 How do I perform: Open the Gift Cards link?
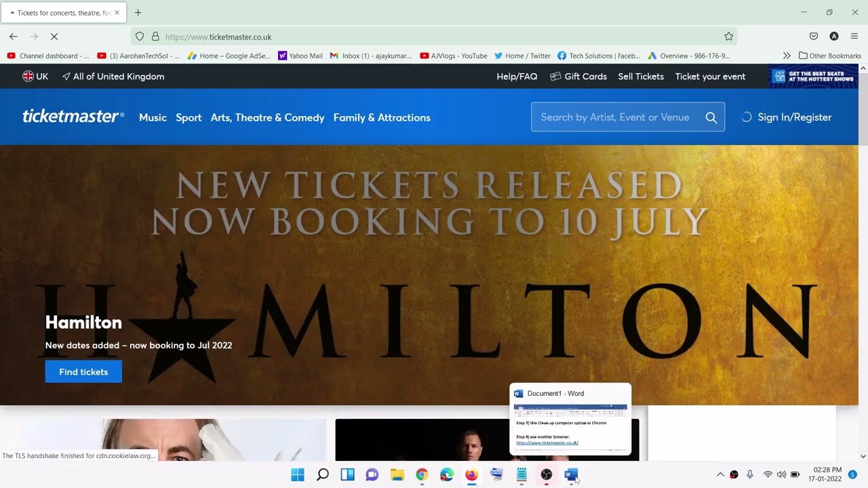tap(578, 77)
